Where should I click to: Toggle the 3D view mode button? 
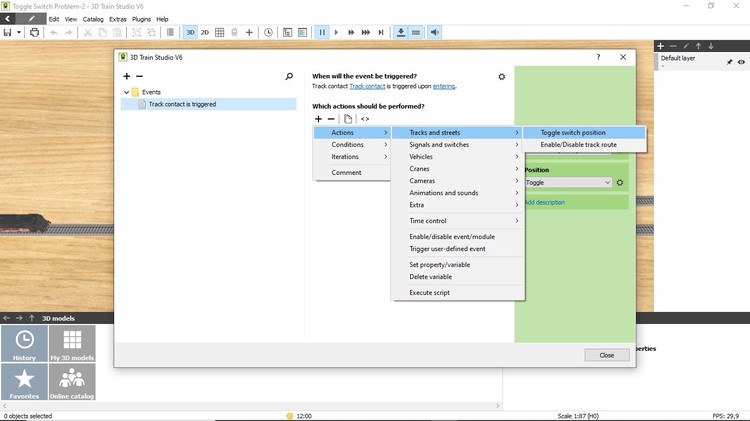tap(189, 32)
